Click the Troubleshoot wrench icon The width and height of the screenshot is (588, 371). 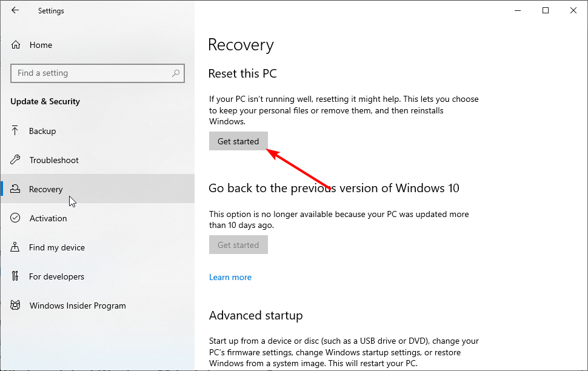(16, 159)
